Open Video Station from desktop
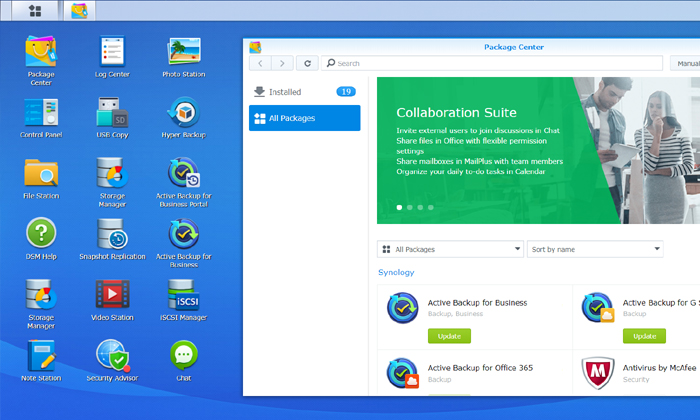 pyautogui.click(x=112, y=297)
